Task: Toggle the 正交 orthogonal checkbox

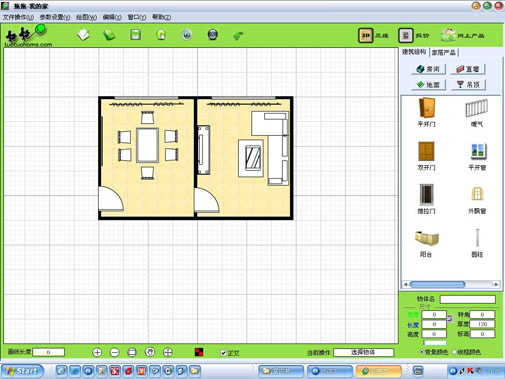Action: [x=223, y=353]
